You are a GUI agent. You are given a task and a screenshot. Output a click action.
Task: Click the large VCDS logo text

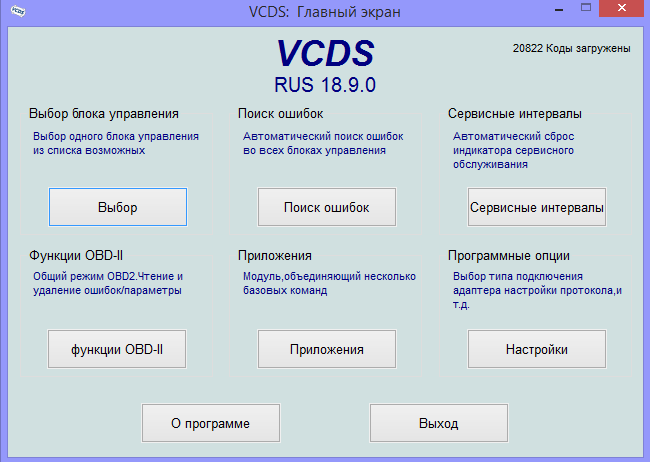325,53
